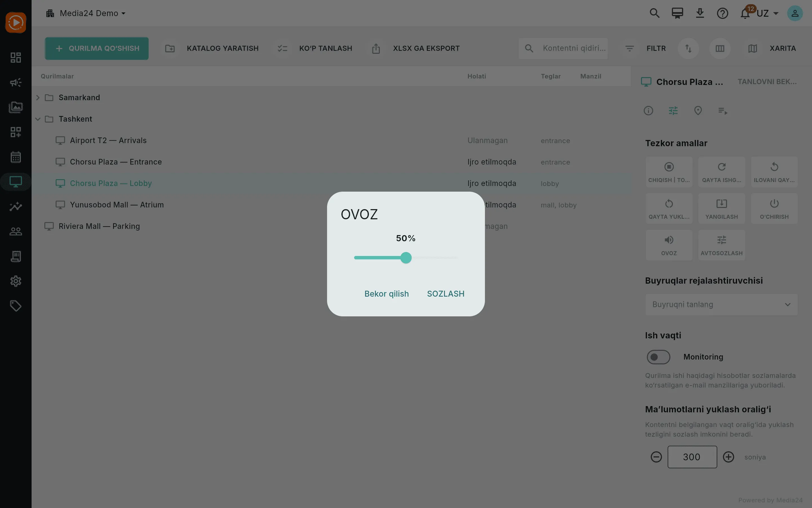The height and width of the screenshot is (508, 812).
Task: Click QURILMA QO'SHISH add device button
Action: (x=97, y=48)
